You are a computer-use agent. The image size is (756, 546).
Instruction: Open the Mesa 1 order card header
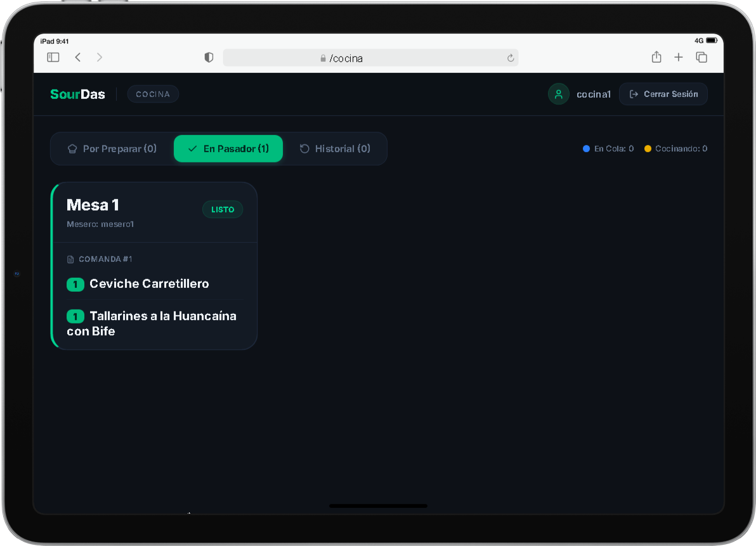point(155,213)
